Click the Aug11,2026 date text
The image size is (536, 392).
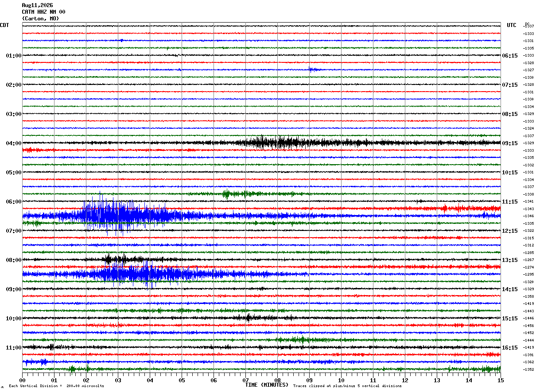click(x=37, y=5)
